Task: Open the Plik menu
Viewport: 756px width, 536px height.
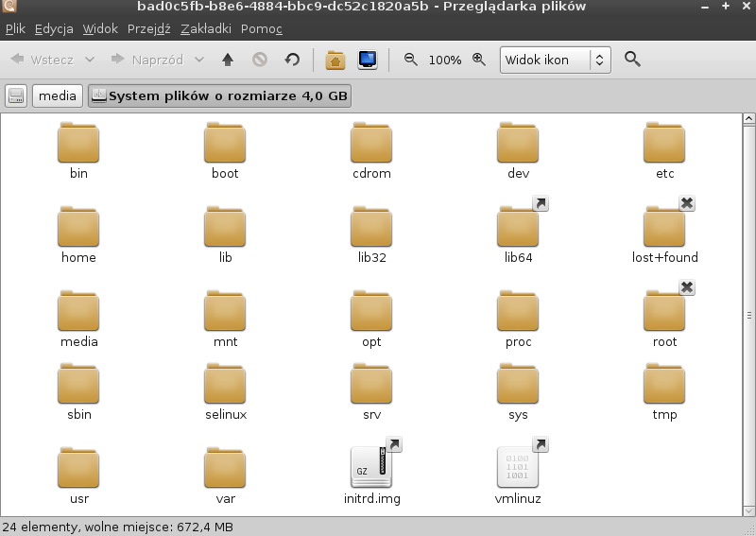Action: (15, 29)
